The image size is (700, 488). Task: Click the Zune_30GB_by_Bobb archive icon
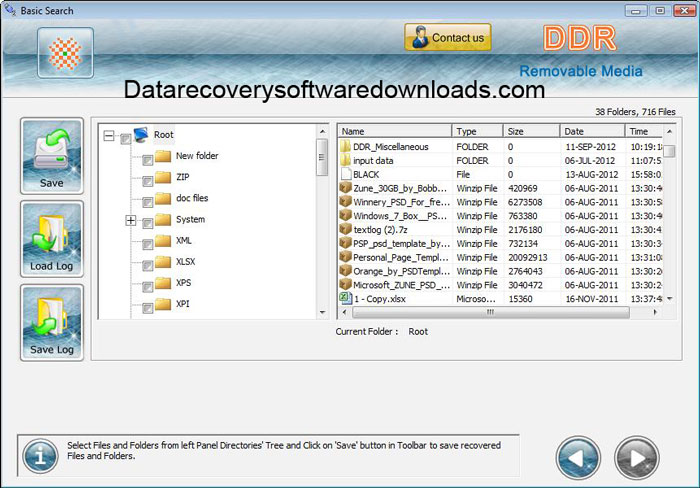click(x=345, y=188)
